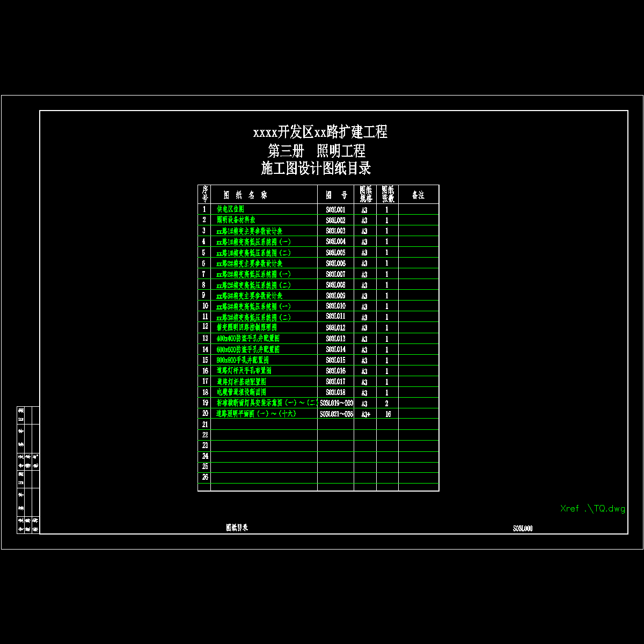This screenshot has width=644, height=644.
Task: Click drawing number 'S03L005'
Action: point(336,253)
